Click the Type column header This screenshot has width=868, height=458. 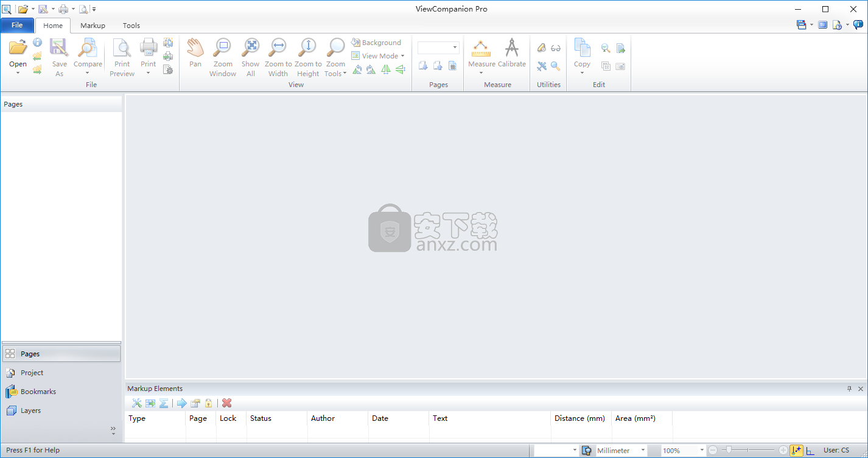(155, 418)
